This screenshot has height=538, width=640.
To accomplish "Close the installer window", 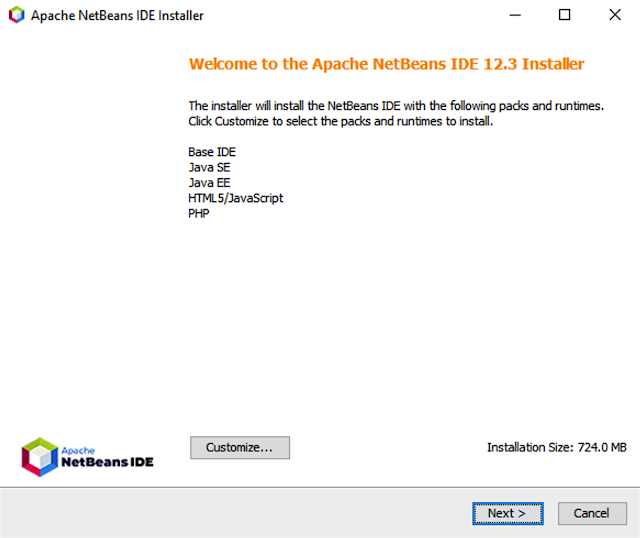I will [x=615, y=15].
